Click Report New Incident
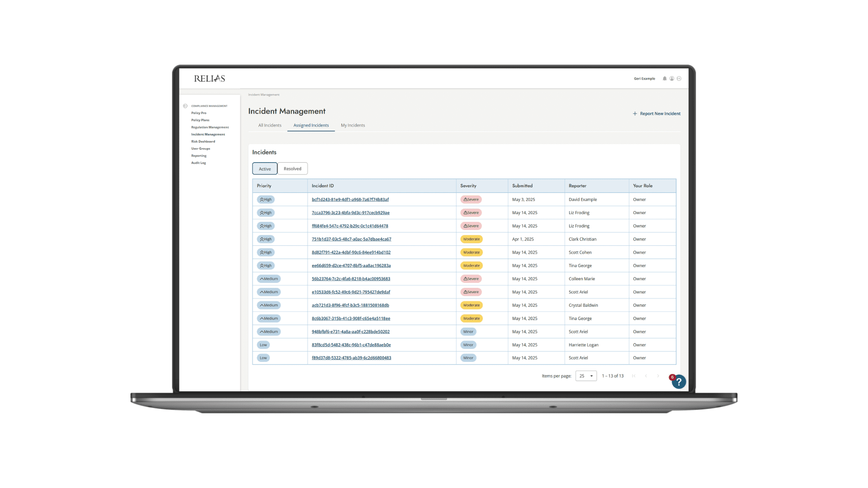 657,113
